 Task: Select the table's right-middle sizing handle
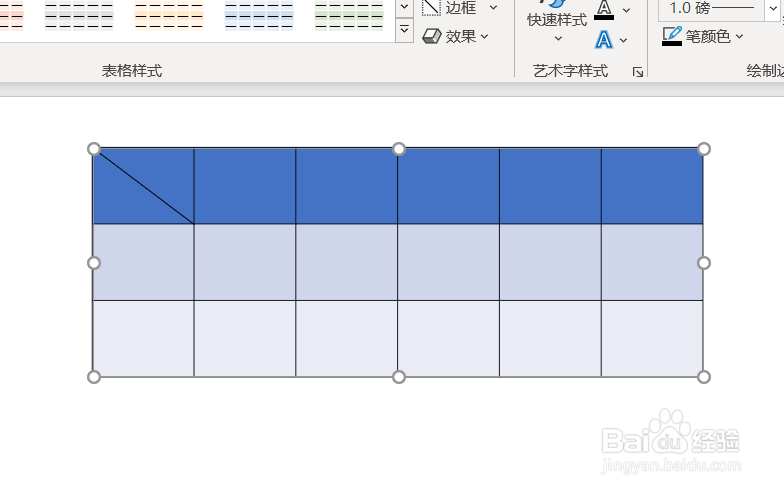pyautogui.click(x=704, y=263)
